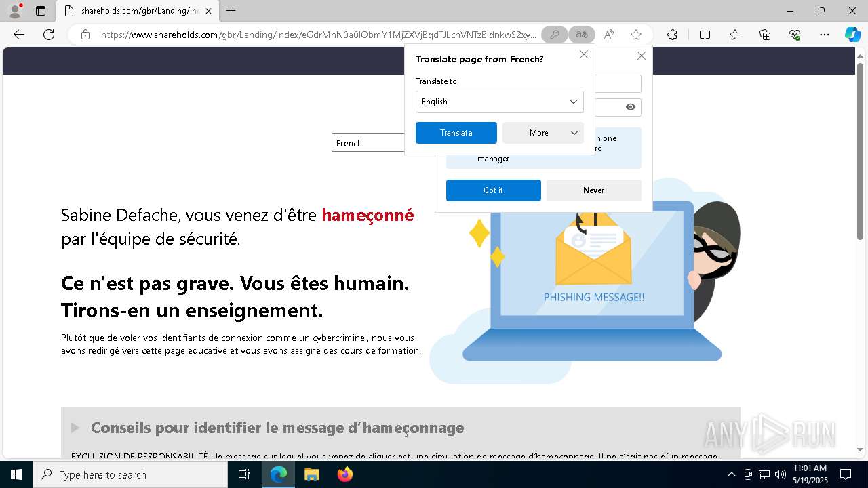Add this page to favorites with the star

tap(636, 35)
